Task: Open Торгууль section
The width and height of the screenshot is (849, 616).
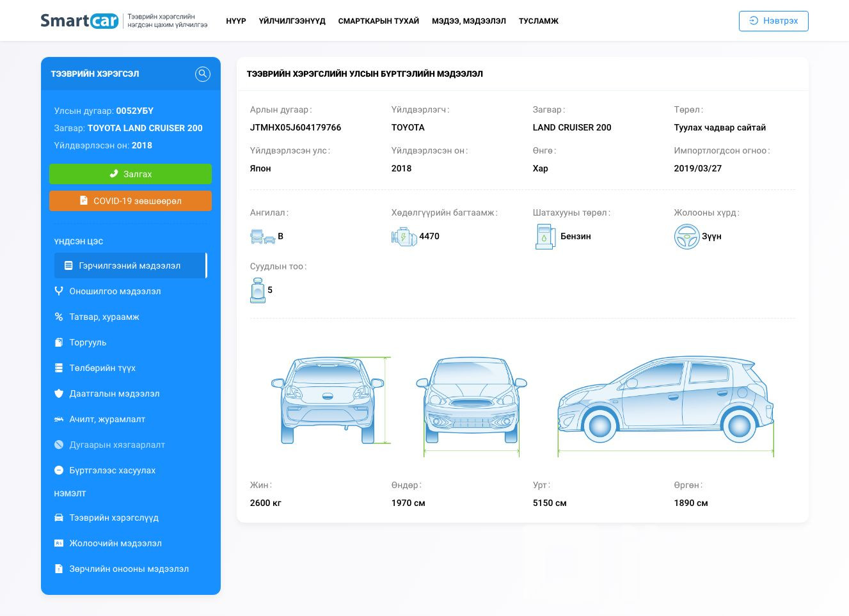Action: click(x=131, y=342)
